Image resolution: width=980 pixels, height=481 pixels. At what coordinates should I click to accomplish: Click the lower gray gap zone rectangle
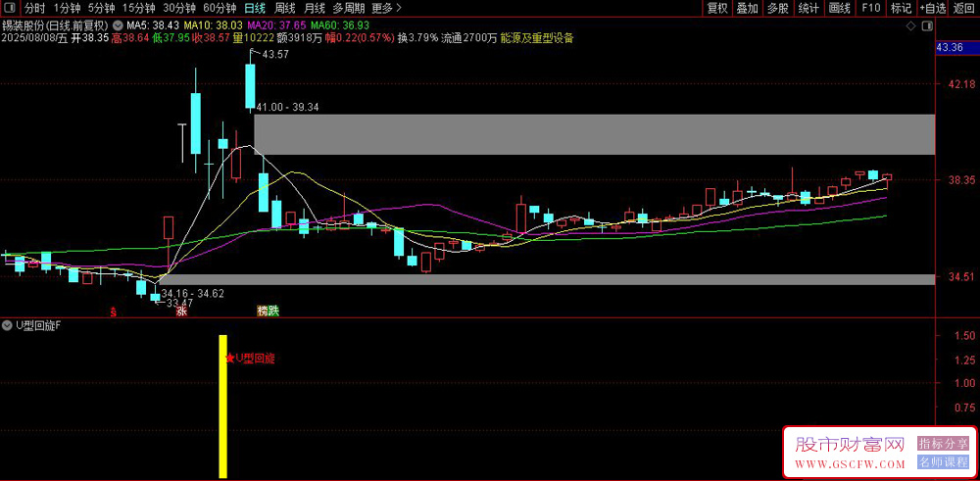pyautogui.click(x=548, y=279)
